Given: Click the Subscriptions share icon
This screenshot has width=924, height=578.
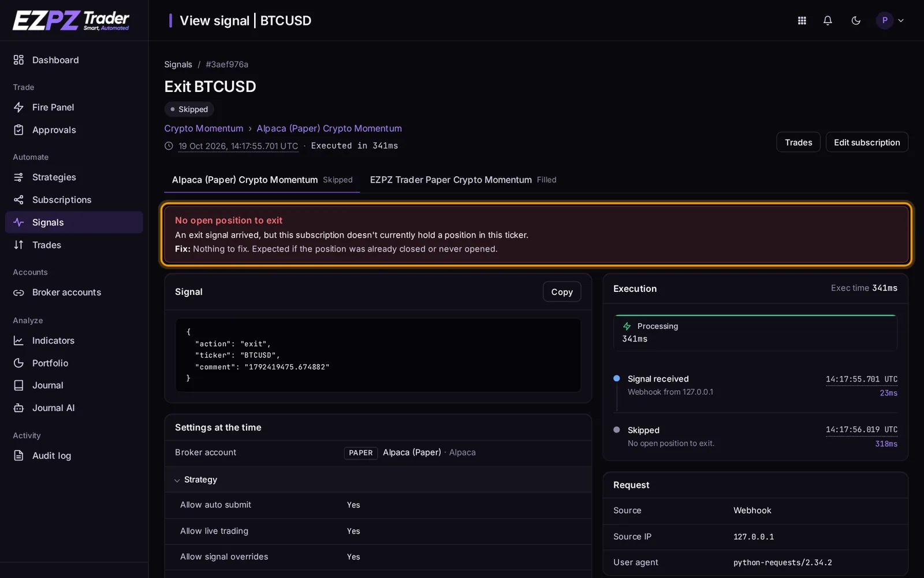Looking at the screenshot, I should click(18, 200).
